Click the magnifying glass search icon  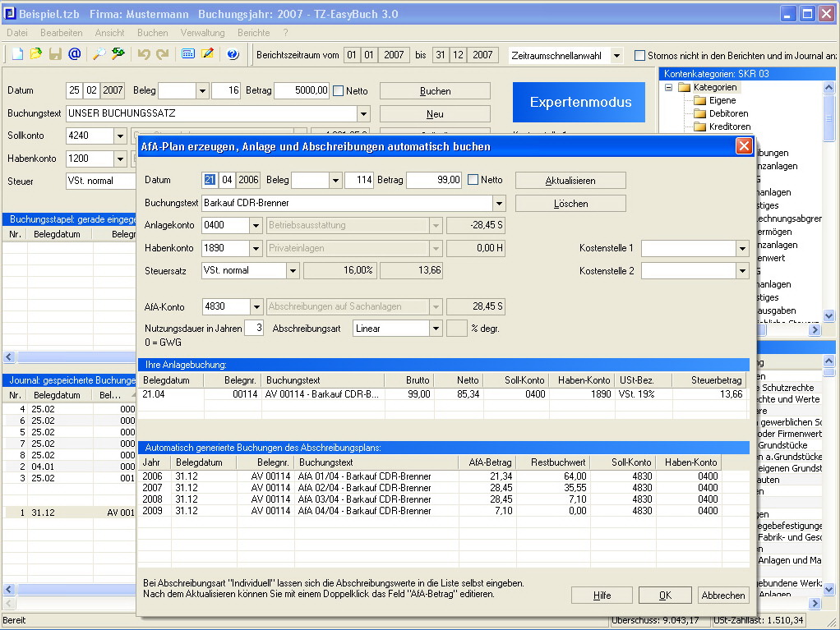(99, 54)
